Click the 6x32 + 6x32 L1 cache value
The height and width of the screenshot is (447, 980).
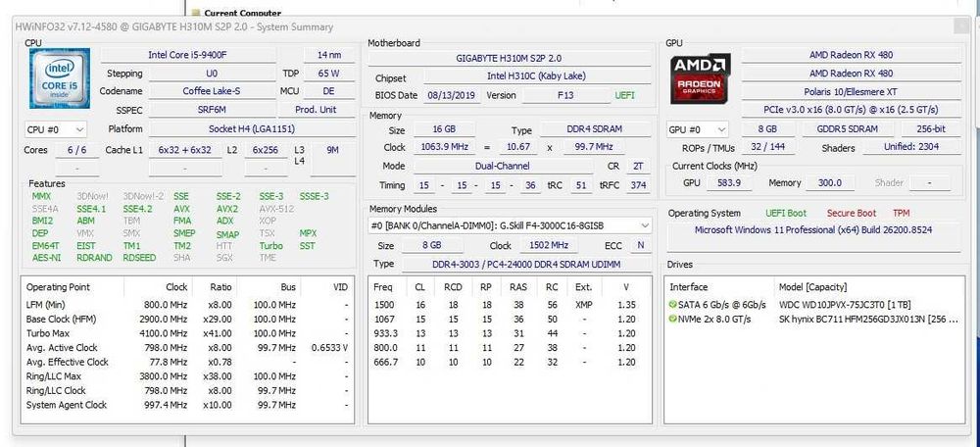click(x=185, y=150)
